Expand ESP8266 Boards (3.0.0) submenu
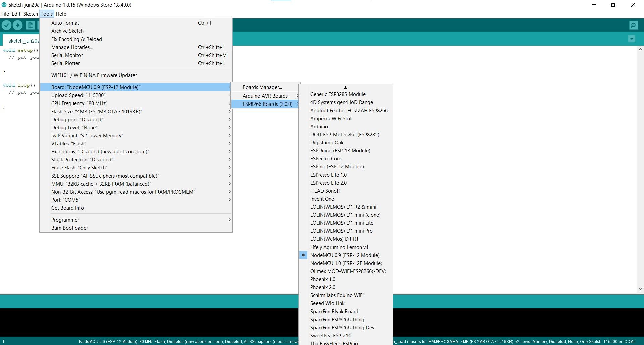The width and height of the screenshot is (644, 345). (x=265, y=104)
